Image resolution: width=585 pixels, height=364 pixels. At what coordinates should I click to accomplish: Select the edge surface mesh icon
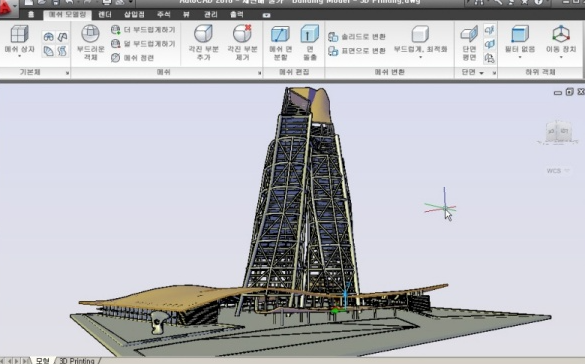(62, 37)
